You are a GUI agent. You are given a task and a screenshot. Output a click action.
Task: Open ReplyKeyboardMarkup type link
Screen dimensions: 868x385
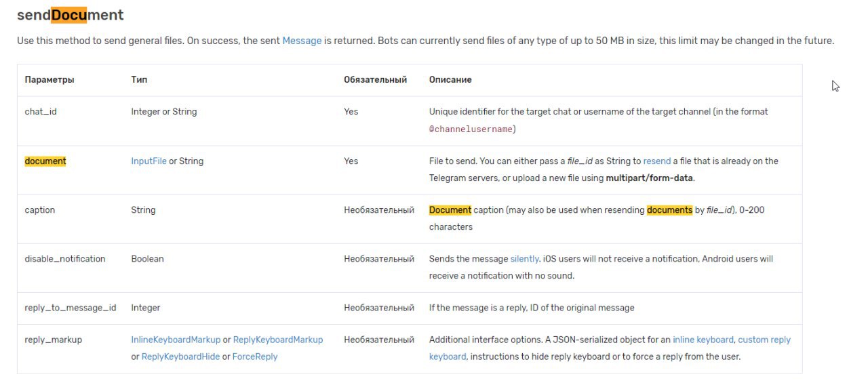pos(278,340)
